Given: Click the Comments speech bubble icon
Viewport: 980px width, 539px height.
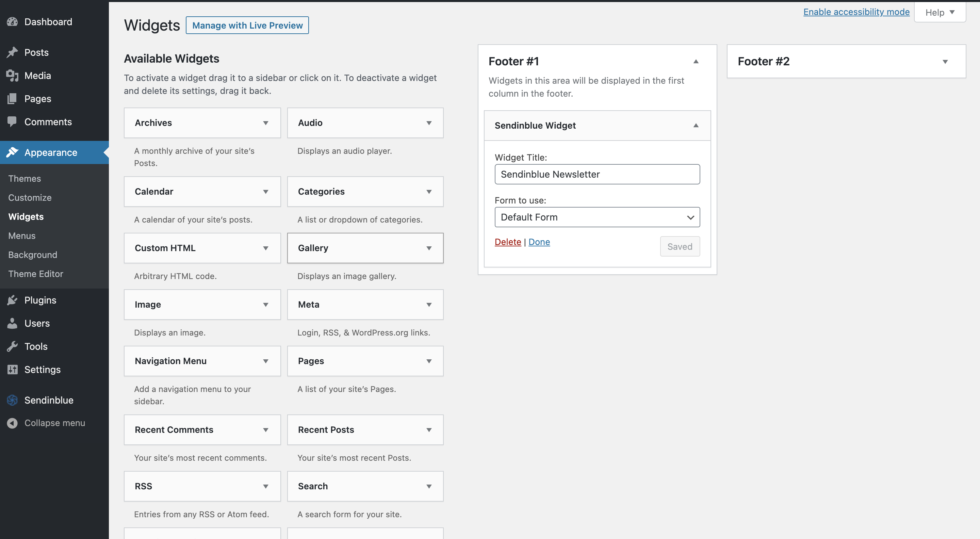Looking at the screenshot, I should (12, 121).
